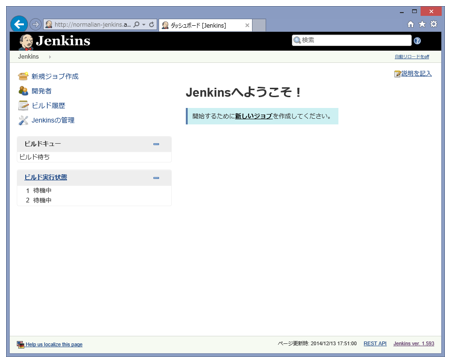Collapse the ビルドキュー panel
The image size is (451, 361).
(156, 144)
